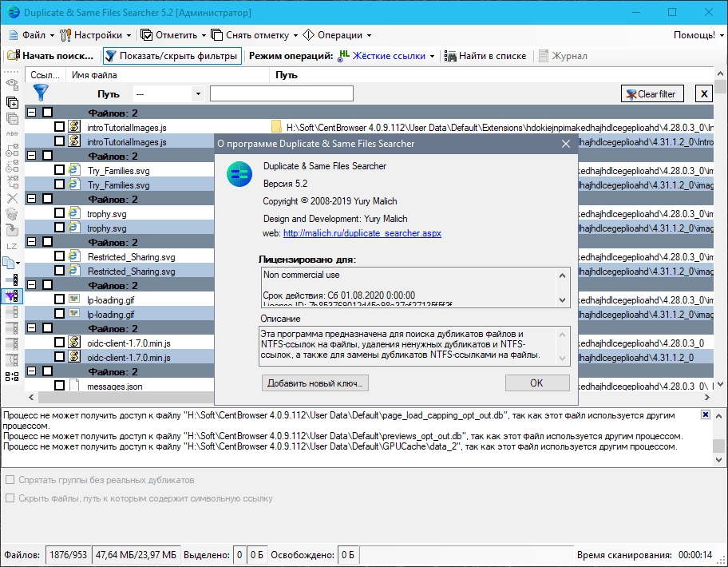This screenshot has width=728, height=567.
Task: Collapse the group containing oidc-client-1.7.0.min.js
Action: [32, 328]
